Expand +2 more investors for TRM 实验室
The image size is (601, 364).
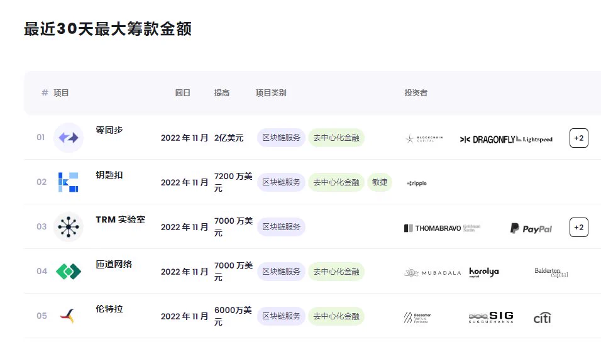tap(579, 227)
